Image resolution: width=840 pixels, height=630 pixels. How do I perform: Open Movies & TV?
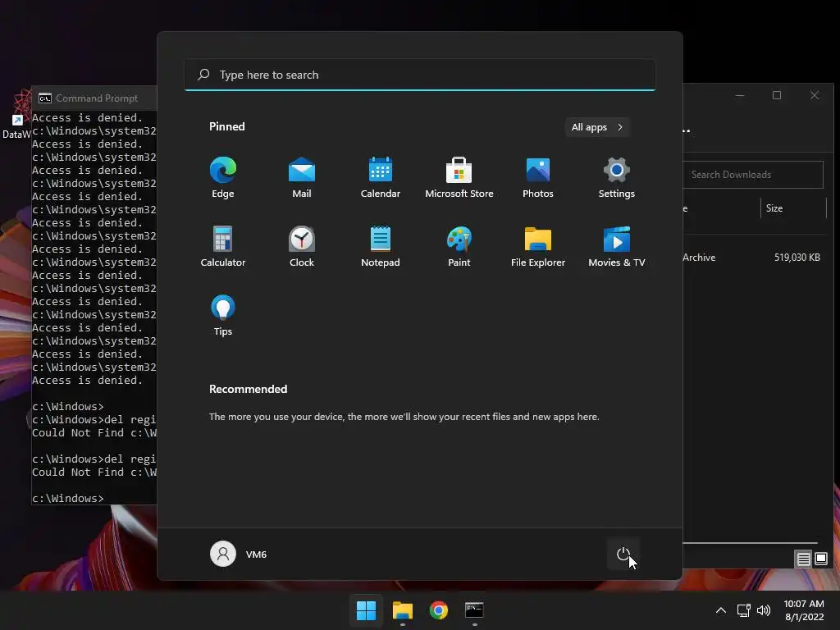pyautogui.click(x=617, y=246)
